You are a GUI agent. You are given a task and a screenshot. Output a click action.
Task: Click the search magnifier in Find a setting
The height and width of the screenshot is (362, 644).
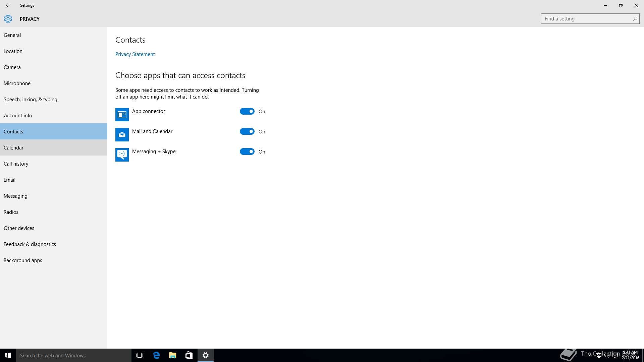pos(635,19)
